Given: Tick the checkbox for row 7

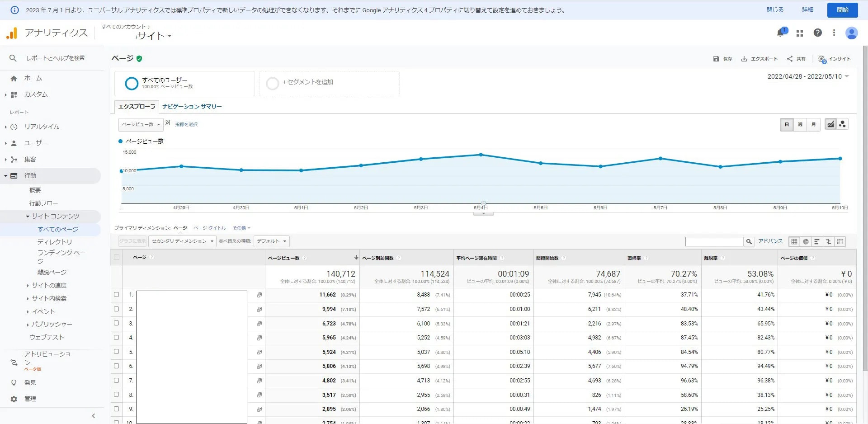Looking at the screenshot, I should pyautogui.click(x=117, y=381).
